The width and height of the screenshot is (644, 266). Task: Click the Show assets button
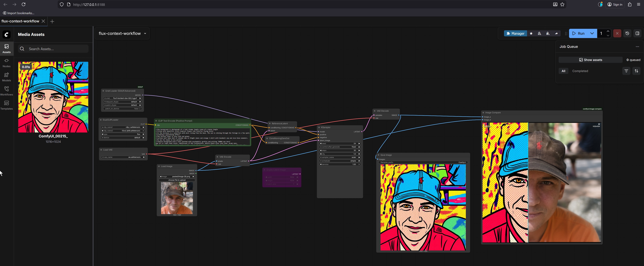click(x=591, y=60)
